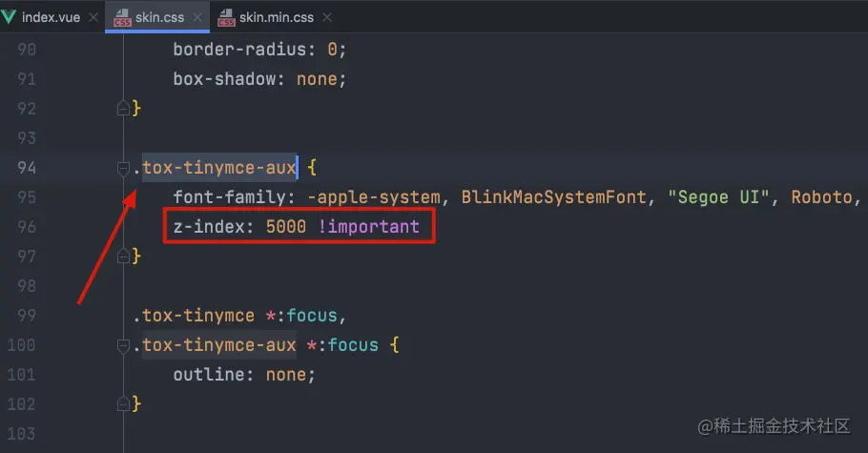Click the font-family property
Screen dimensions: 868x453
[229, 197]
